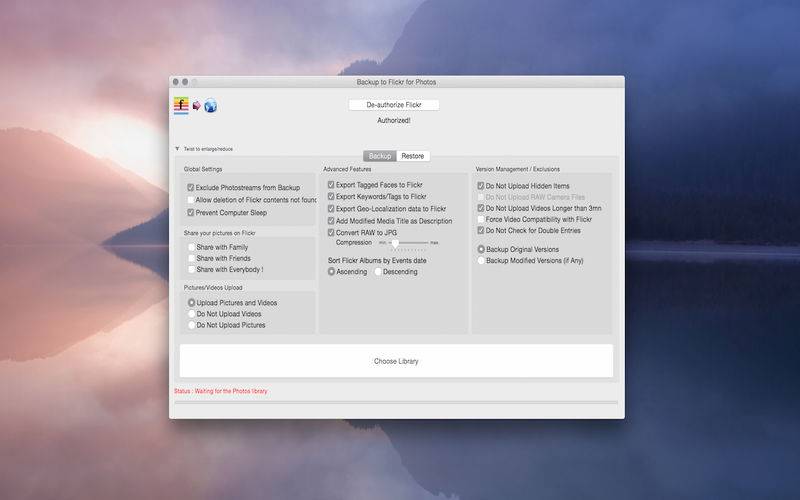Select Backup Modified Versions (if Any) option
This screenshot has height=500, width=800.
481,261
